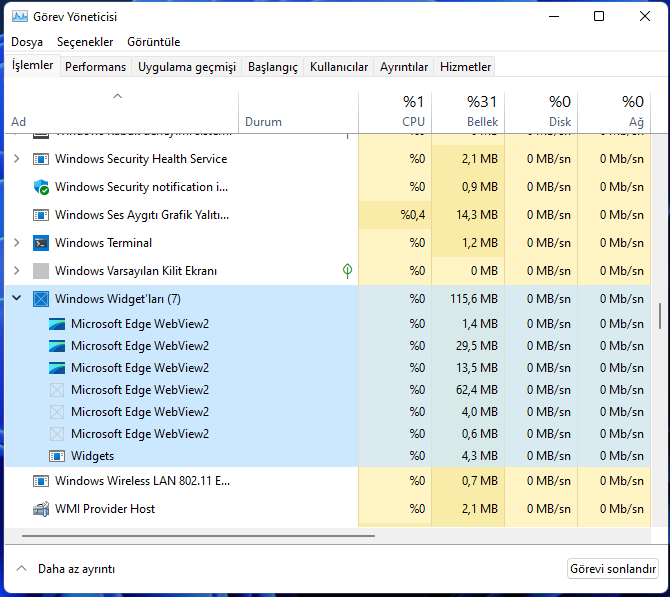Collapse details with Daha az ayrıntı chevron

point(21,569)
